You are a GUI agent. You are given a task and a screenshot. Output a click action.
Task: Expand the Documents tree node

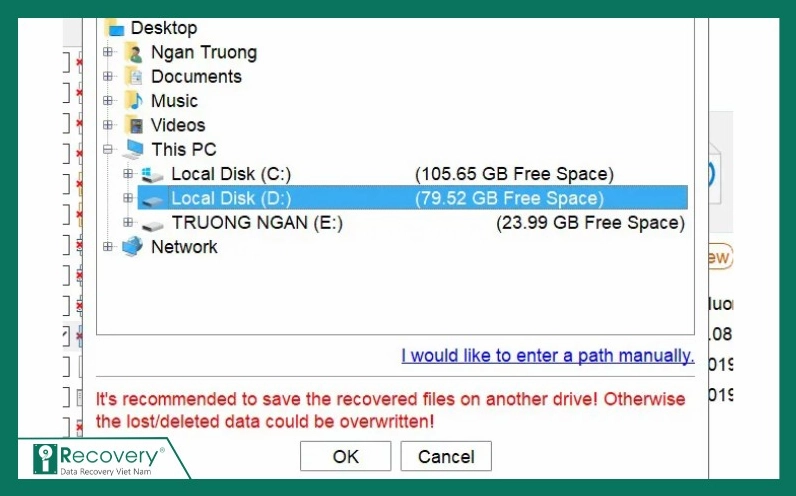[108, 77]
